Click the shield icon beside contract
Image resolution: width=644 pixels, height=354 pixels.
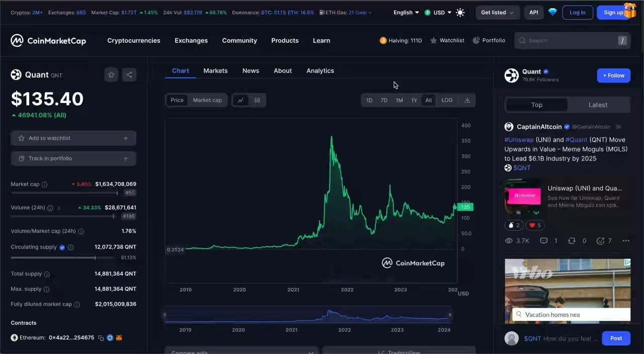110,338
